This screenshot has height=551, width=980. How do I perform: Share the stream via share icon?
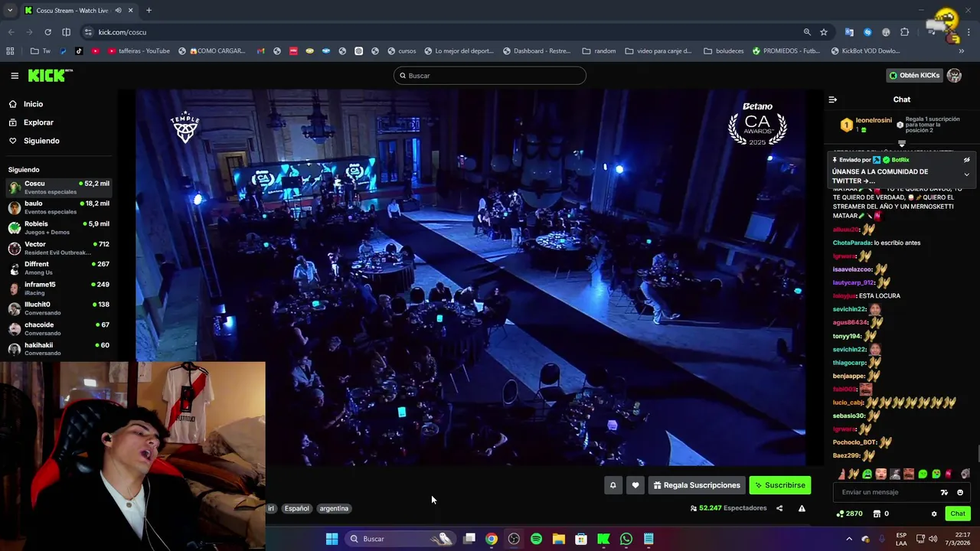779,508
